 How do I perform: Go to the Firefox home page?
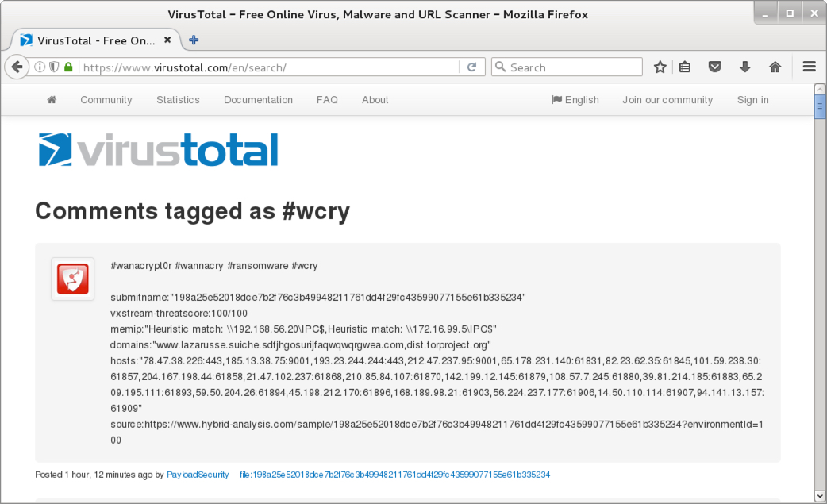[775, 67]
